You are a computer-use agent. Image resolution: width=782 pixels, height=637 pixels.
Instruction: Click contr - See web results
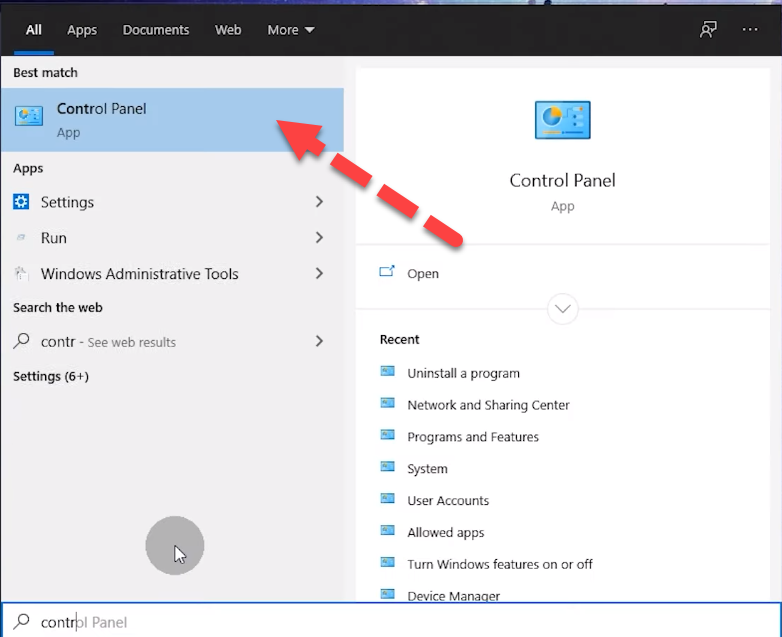tap(172, 342)
